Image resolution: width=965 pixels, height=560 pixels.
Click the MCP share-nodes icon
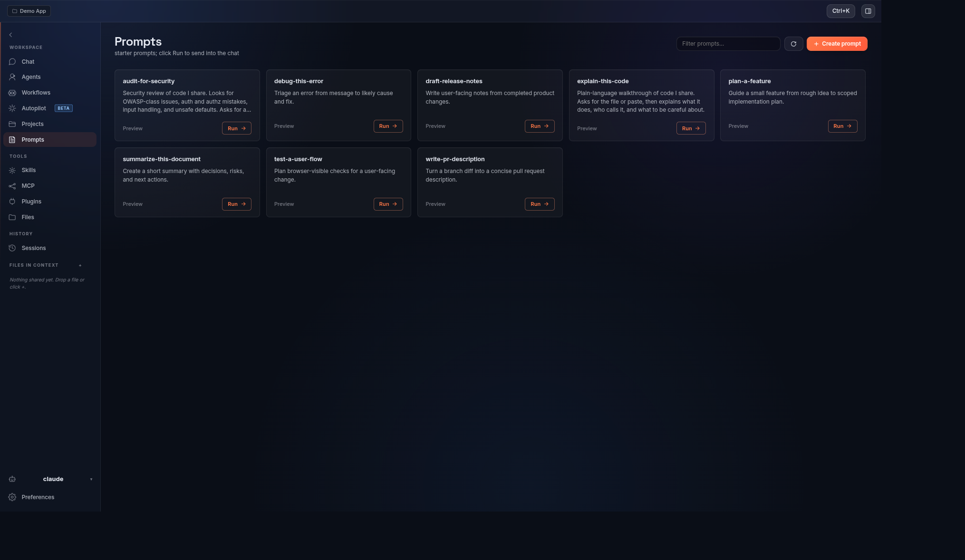click(x=12, y=186)
